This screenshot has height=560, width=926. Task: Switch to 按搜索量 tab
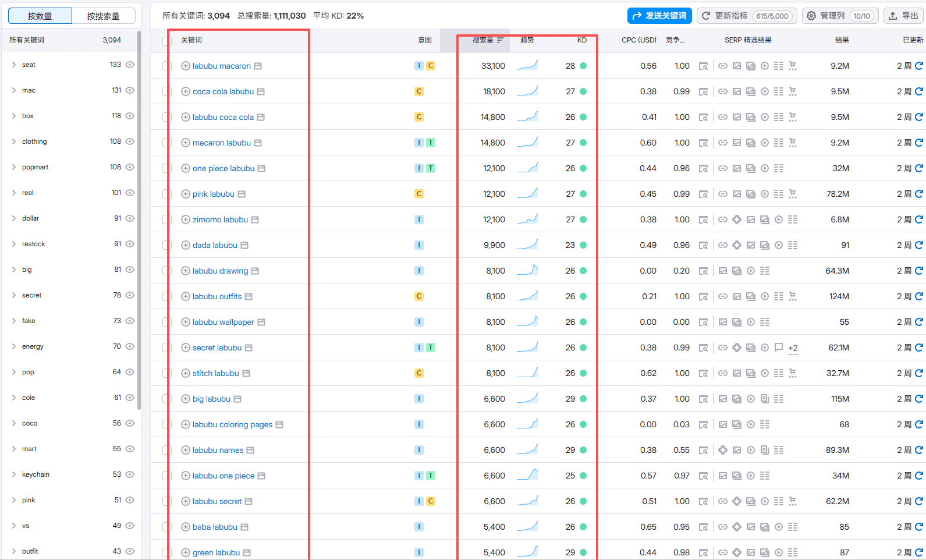[x=104, y=16]
